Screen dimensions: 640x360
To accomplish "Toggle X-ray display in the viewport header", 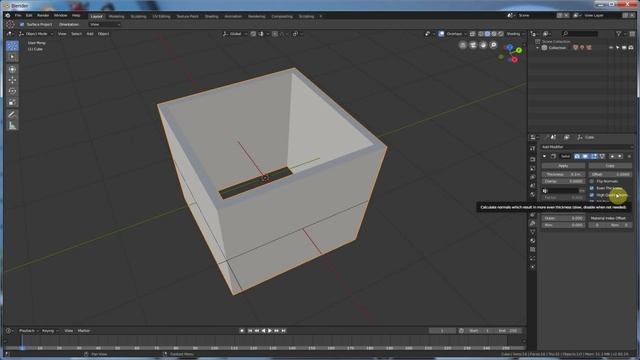I will tap(472, 34).
